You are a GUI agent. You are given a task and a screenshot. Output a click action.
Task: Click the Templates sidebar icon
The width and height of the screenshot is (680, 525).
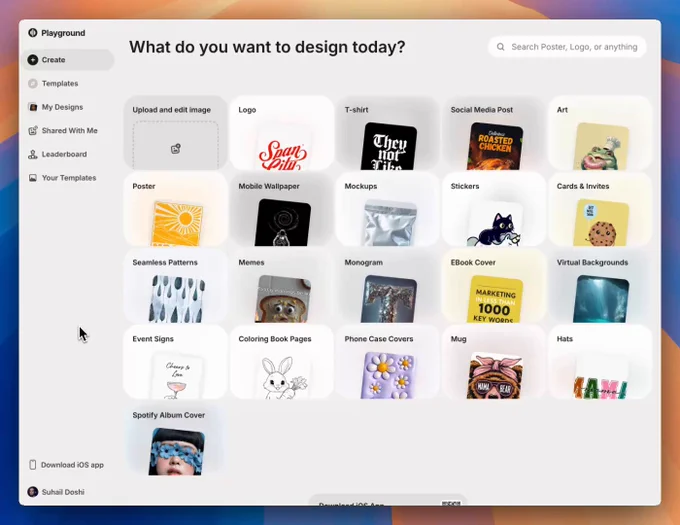coord(33,83)
